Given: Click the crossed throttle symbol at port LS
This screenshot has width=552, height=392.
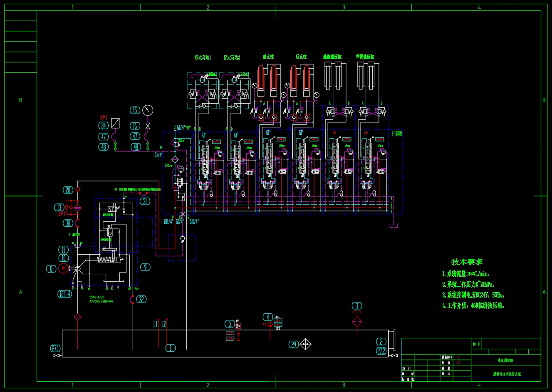Looking at the screenshot, I should (x=182, y=214).
